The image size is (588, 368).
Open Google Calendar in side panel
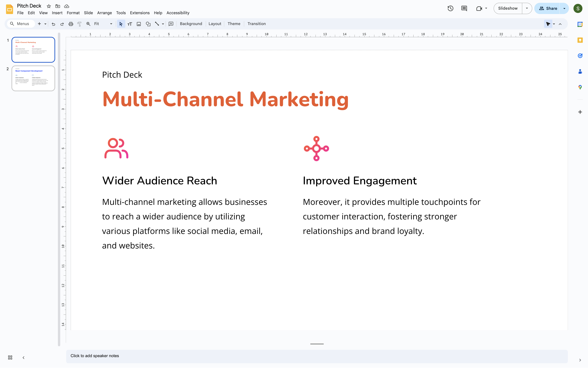pos(580,24)
